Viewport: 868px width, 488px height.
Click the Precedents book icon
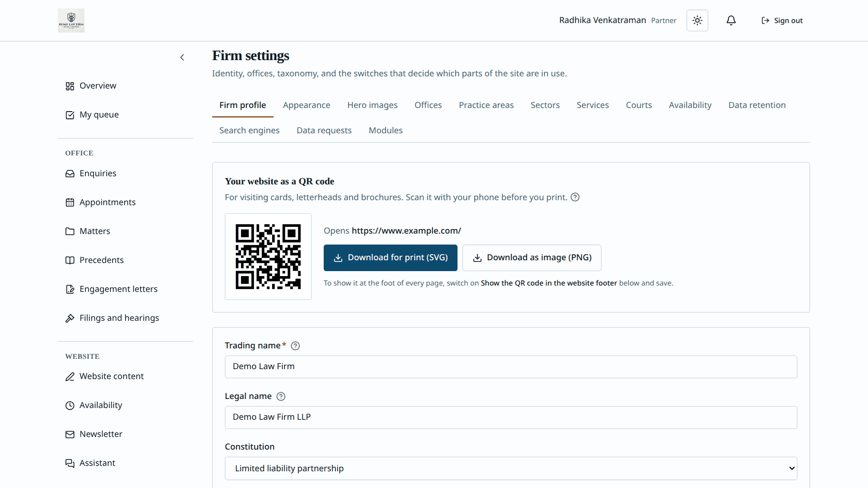pos(70,260)
